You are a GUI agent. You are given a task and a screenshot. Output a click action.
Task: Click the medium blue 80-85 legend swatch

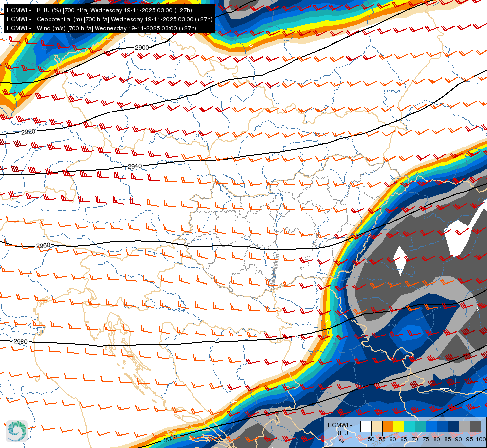point(443,426)
